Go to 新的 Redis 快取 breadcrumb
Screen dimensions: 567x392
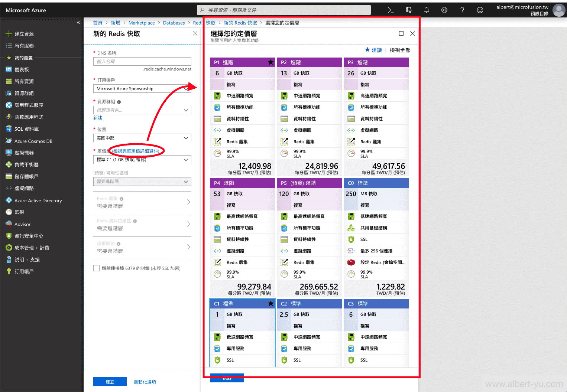point(240,23)
